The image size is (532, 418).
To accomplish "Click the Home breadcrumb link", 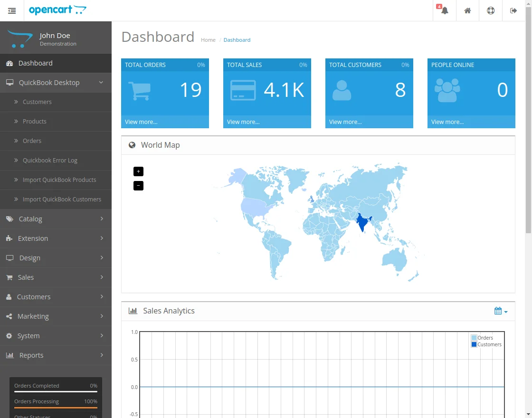I will tap(208, 40).
